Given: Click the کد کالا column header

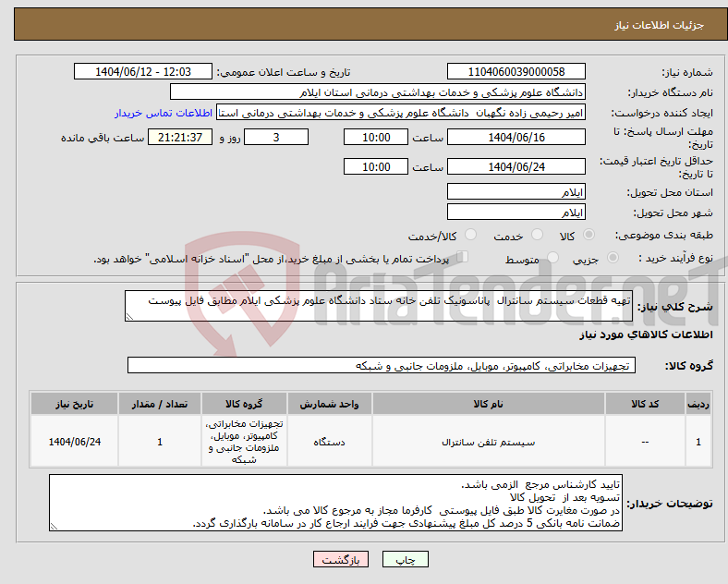Looking at the screenshot, I should 645,404.
